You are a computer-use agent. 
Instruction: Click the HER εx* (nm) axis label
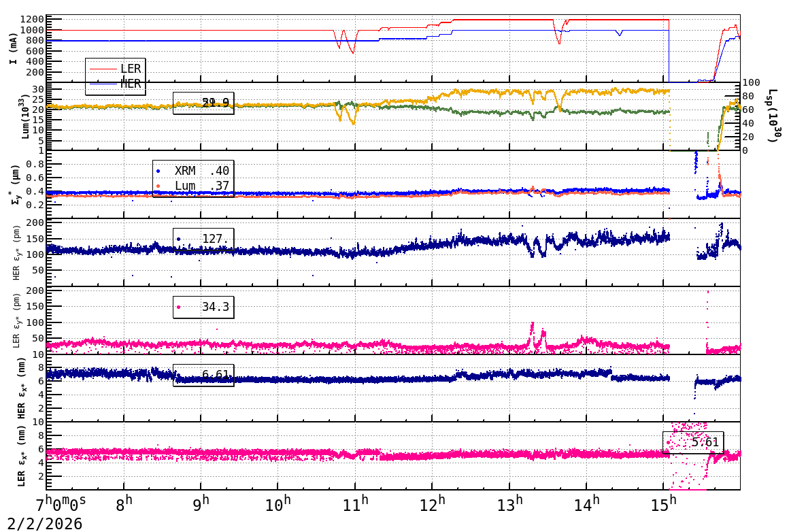coord(22,388)
